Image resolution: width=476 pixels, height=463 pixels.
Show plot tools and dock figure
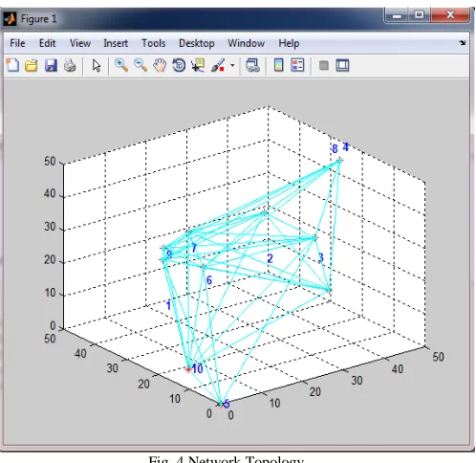pyautogui.click(x=342, y=65)
